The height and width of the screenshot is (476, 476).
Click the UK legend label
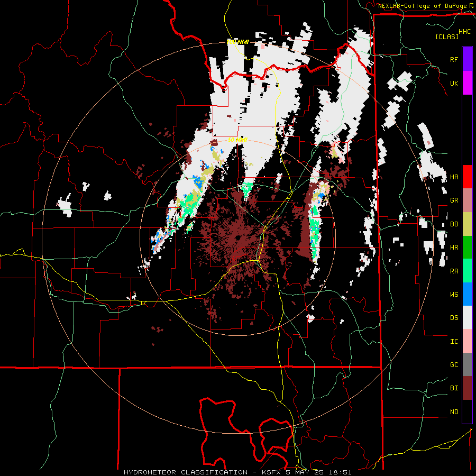coord(454,83)
